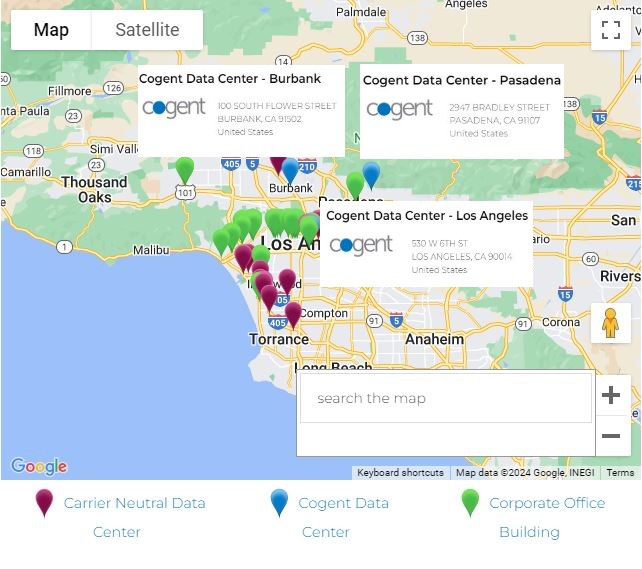Click Cogent Data Center - Pasadena info title
The width and height of the screenshot is (642, 569).
(x=462, y=80)
